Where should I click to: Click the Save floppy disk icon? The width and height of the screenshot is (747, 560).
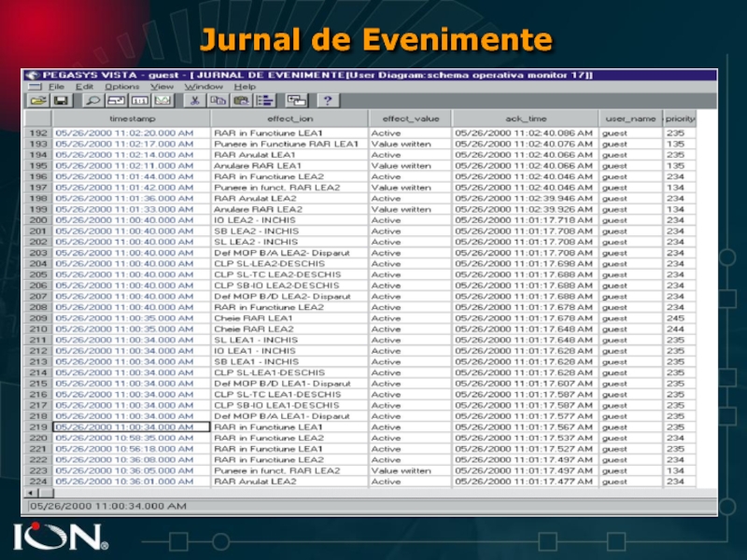pyautogui.click(x=61, y=101)
